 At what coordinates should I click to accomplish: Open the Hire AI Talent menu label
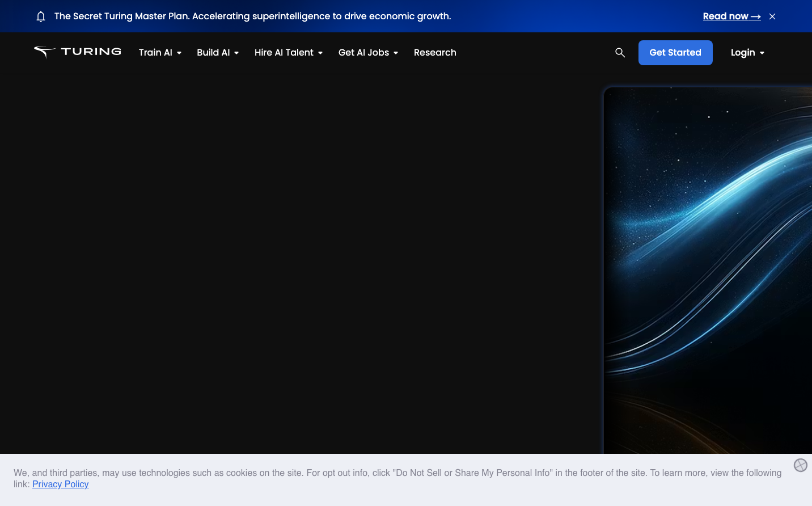coord(284,53)
